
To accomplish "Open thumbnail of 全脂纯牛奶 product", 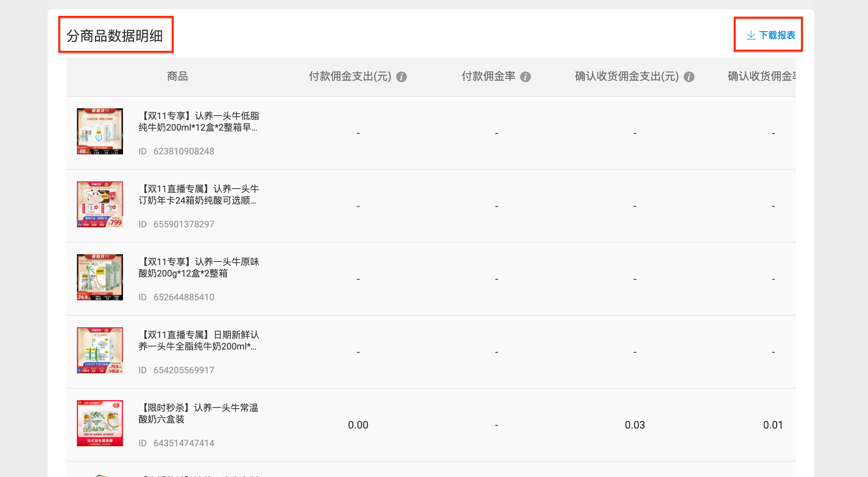I will 100,350.
